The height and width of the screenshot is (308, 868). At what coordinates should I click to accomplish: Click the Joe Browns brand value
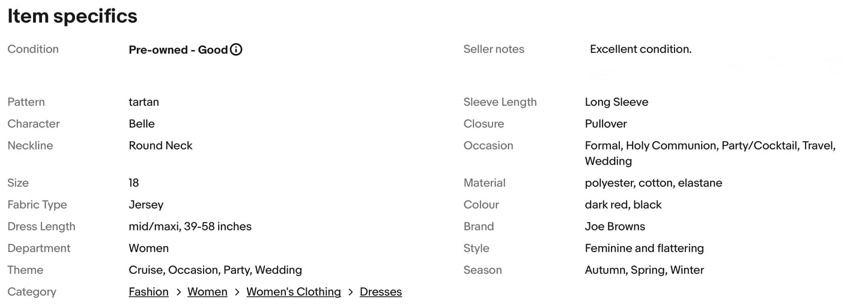click(x=615, y=226)
